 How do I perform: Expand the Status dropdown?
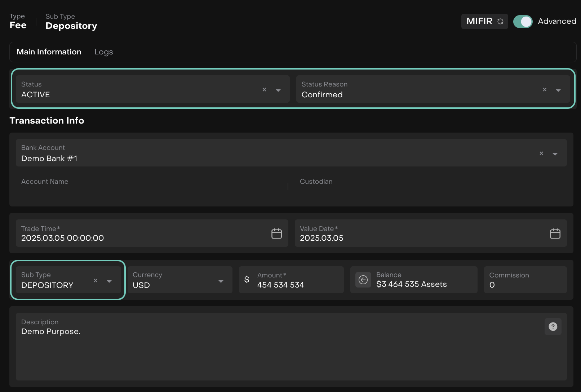click(x=278, y=90)
